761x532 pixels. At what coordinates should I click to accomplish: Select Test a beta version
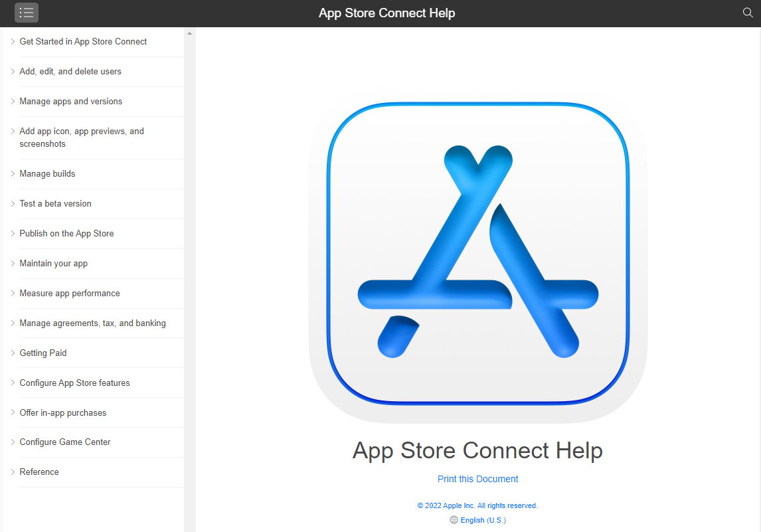56,203
